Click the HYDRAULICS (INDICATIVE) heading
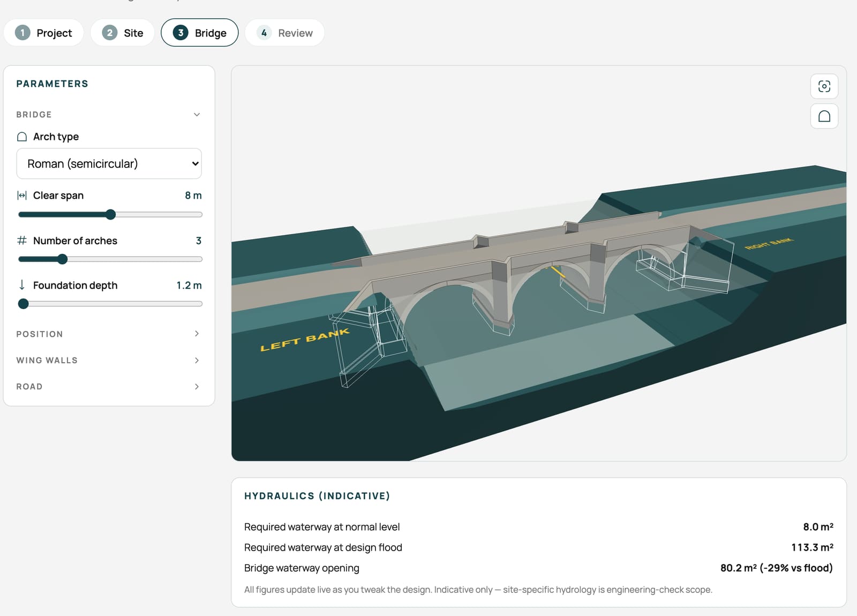This screenshot has width=857, height=616. pos(317,496)
